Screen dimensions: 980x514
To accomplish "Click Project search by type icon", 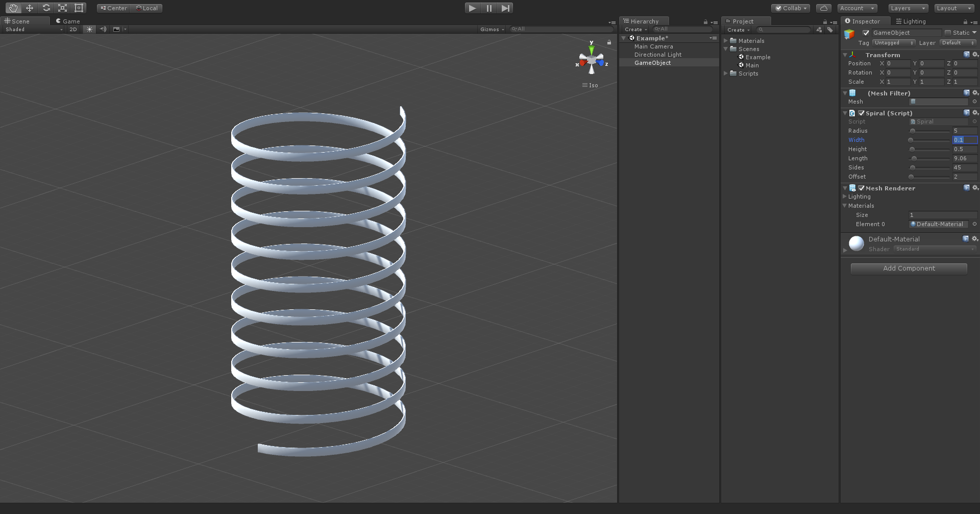I will tap(819, 30).
